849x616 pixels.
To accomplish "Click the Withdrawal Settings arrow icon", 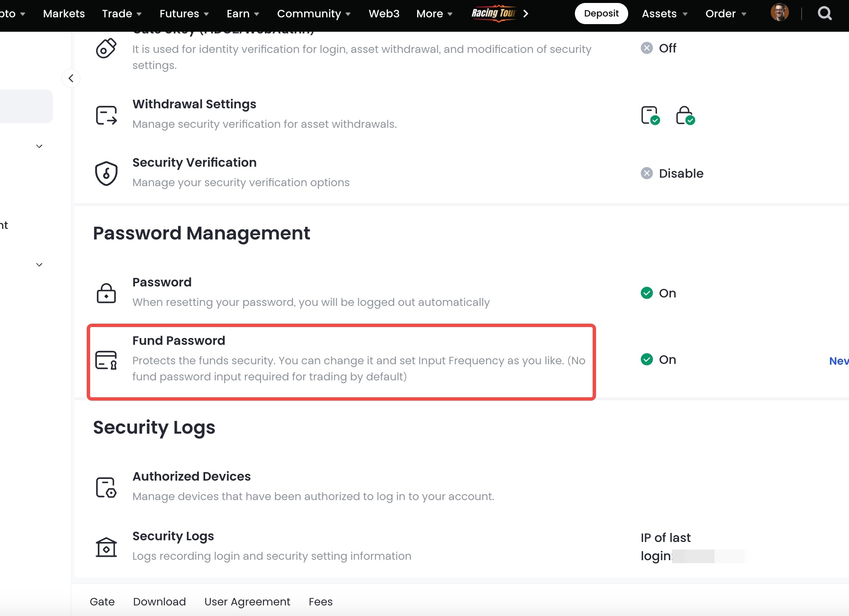I will click(106, 115).
